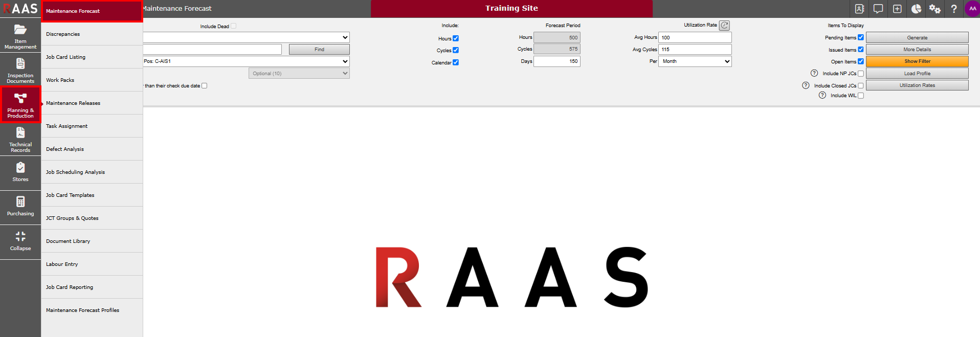Viewport: 980px width, 337px height.
Task: Collapse the sidebar navigation
Action: tap(20, 242)
